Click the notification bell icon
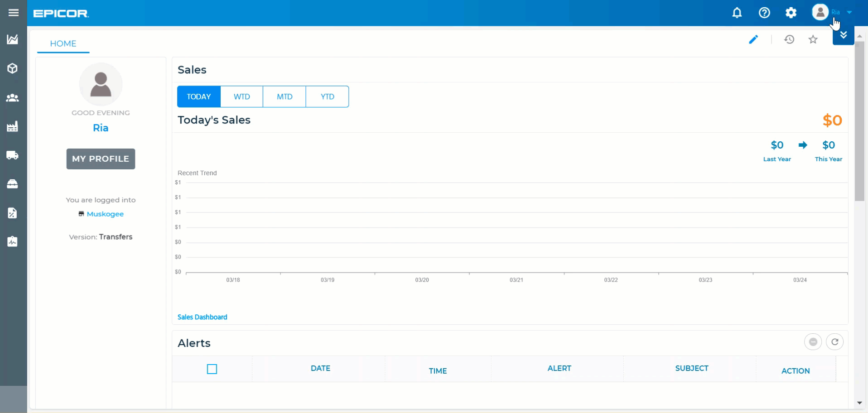 [x=737, y=13]
